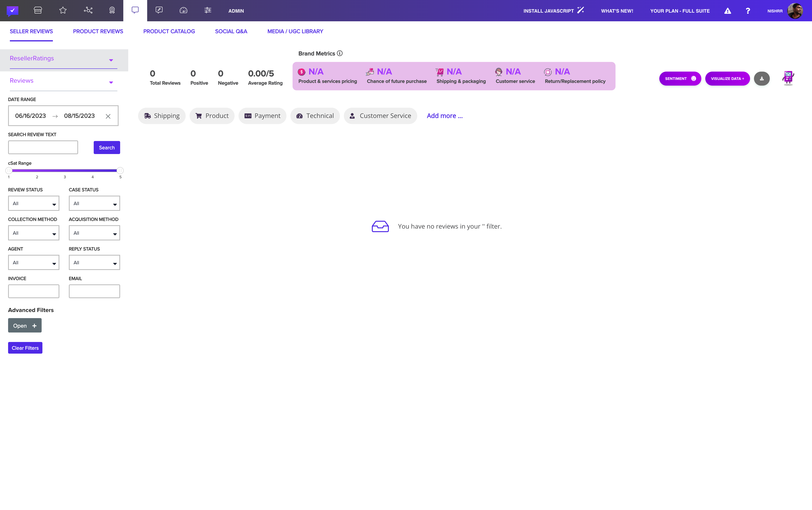Click the checkmark logo icon in top bar
This screenshot has height=510, width=812.
12,11
